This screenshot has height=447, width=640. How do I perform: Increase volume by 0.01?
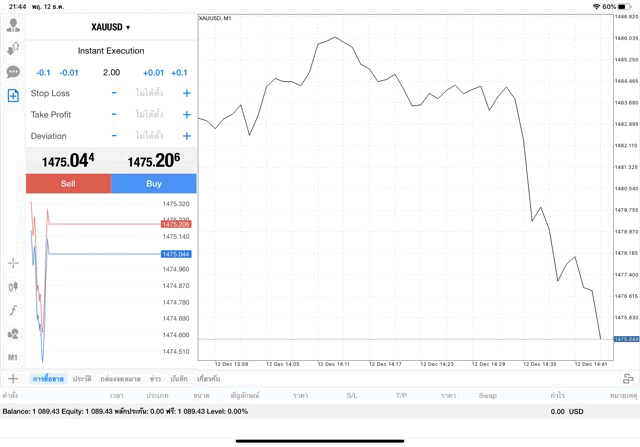tap(153, 72)
